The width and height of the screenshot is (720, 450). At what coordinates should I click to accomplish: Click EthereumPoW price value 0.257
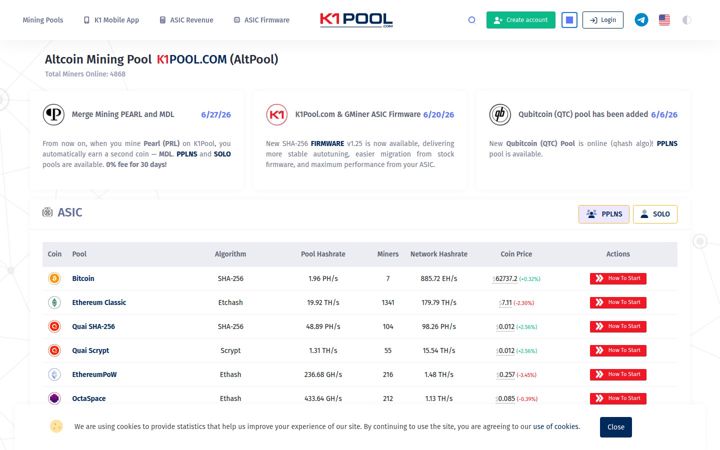click(506, 374)
